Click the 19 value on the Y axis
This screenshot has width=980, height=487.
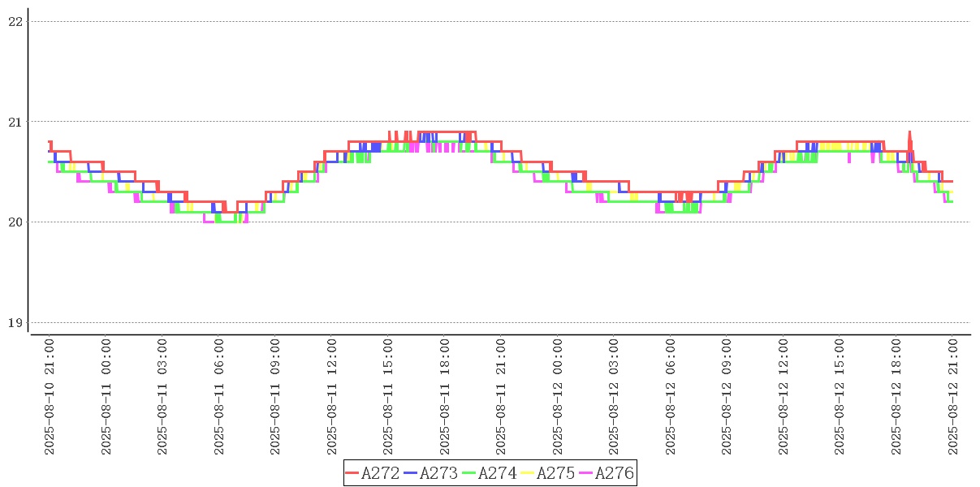(x=14, y=323)
